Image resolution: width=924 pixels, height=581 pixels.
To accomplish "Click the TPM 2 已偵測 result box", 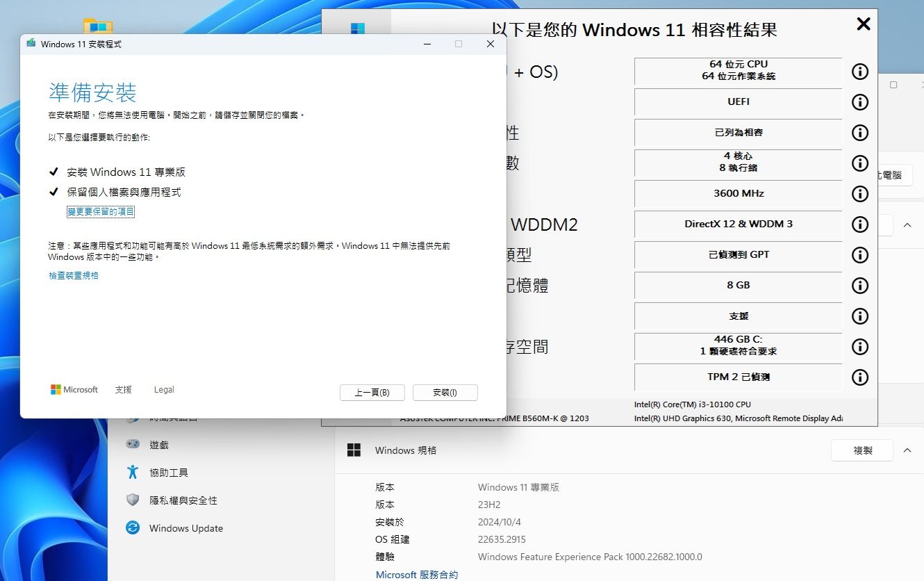I will coord(739,377).
